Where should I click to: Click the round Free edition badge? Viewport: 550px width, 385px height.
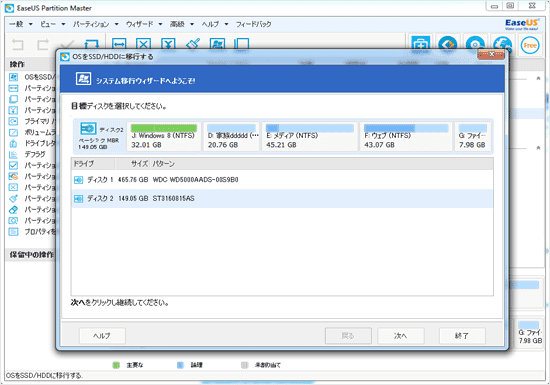(530, 46)
